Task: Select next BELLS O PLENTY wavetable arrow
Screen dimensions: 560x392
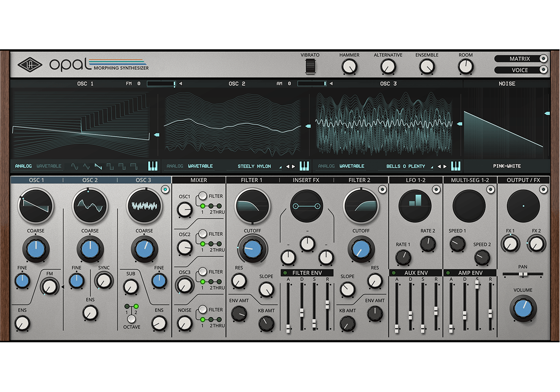Action: [x=445, y=166]
